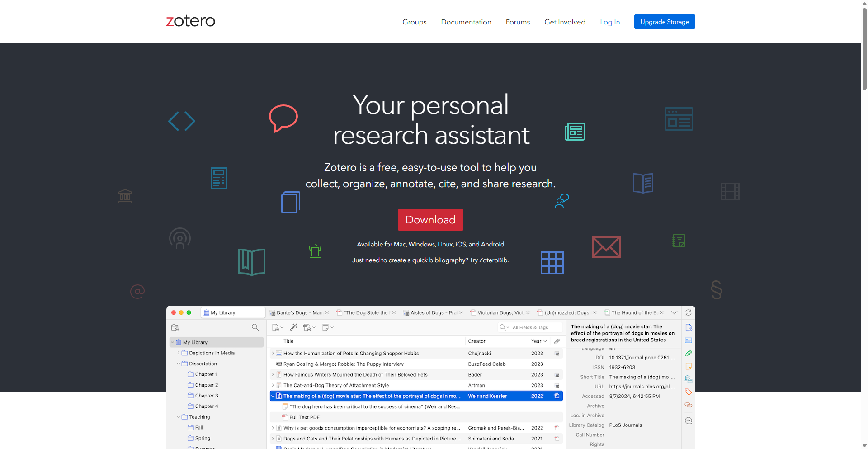Open the Related items icon in the side rail
Viewport: 868px width, 449px height.
tap(689, 405)
